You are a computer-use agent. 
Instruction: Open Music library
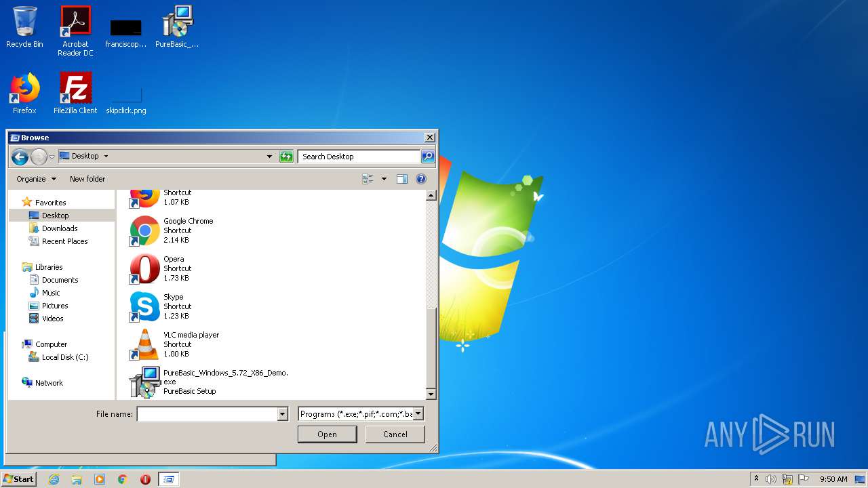pyautogui.click(x=51, y=293)
